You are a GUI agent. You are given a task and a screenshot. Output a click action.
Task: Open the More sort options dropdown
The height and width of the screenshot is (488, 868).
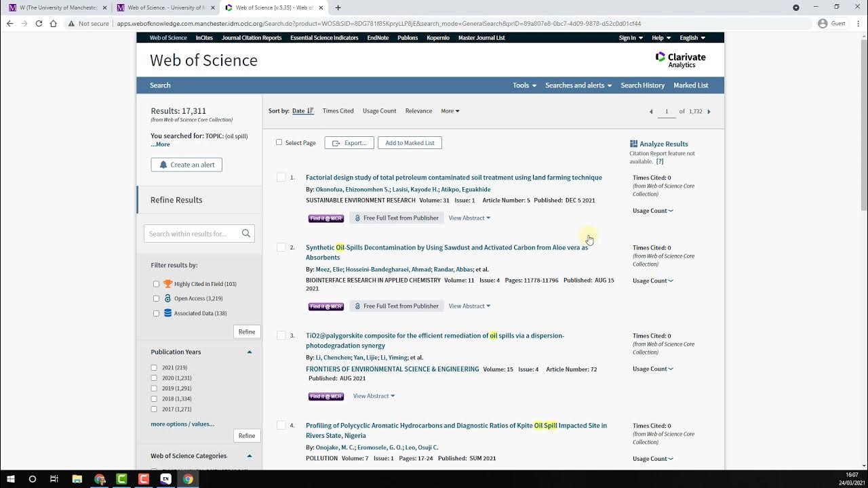tap(450, 111)
